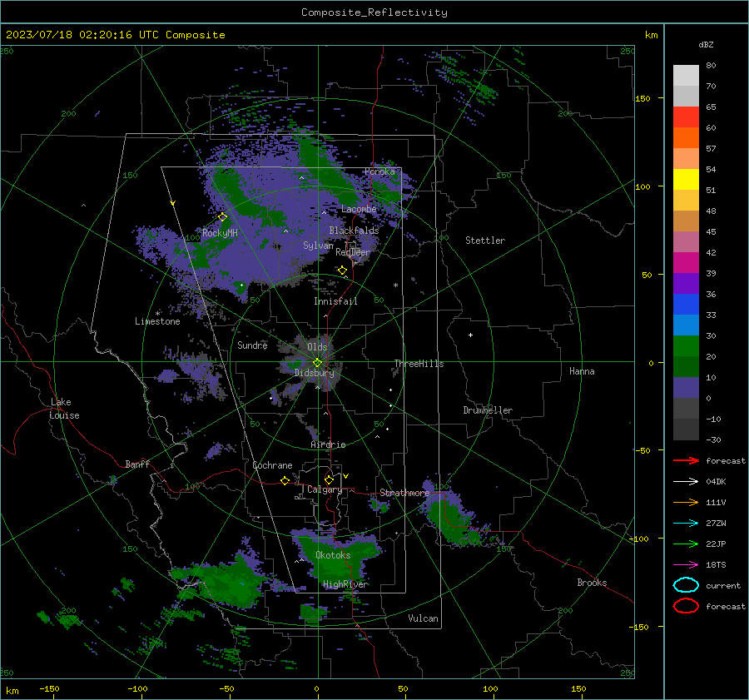Image resolution: width=749 pixels, height=700 pixels.
Task: Click the dBZ legend heading
Action: click(x=706, y=44)
